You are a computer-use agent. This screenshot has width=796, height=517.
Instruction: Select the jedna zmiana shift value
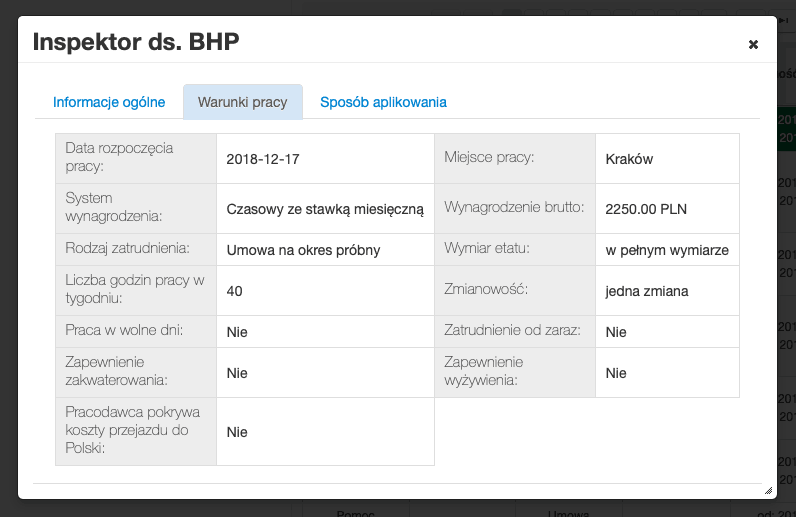(646, 291)
